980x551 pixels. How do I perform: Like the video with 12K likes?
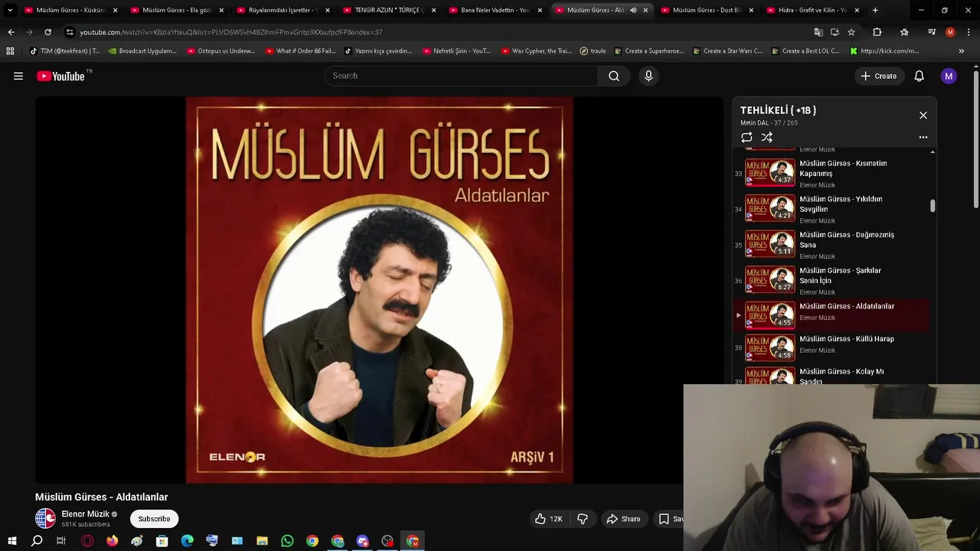coord(549,519)
